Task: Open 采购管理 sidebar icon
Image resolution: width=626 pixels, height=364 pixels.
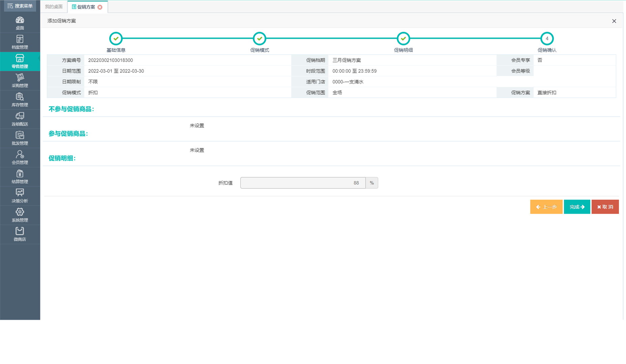Action: pos(20,81)
